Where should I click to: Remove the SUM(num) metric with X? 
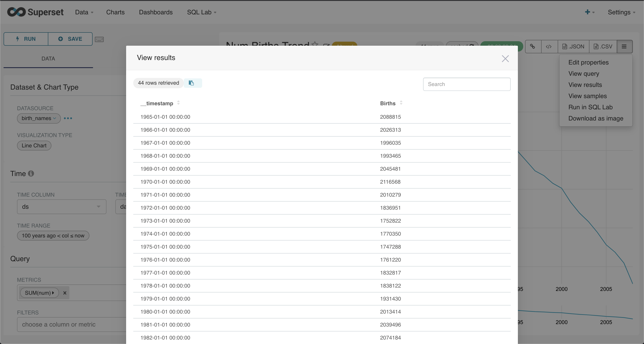click(x=65, y=293)
